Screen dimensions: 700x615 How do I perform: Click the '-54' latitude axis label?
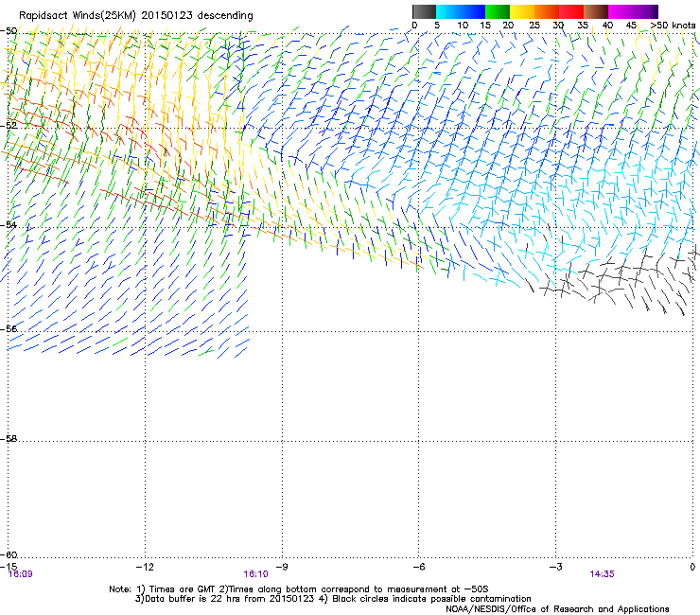pyautogui.click(x=9, y=225)
